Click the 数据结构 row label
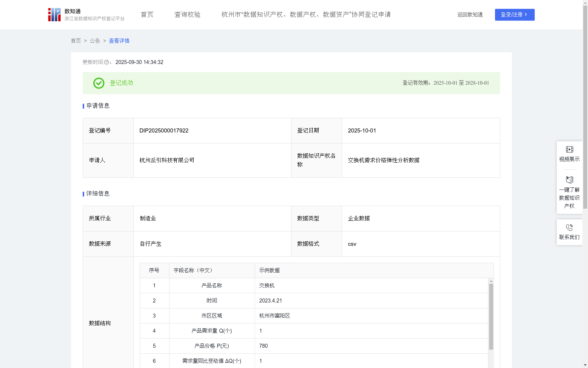The height and width of the screenshot is (368, 588). coord(100,323)
